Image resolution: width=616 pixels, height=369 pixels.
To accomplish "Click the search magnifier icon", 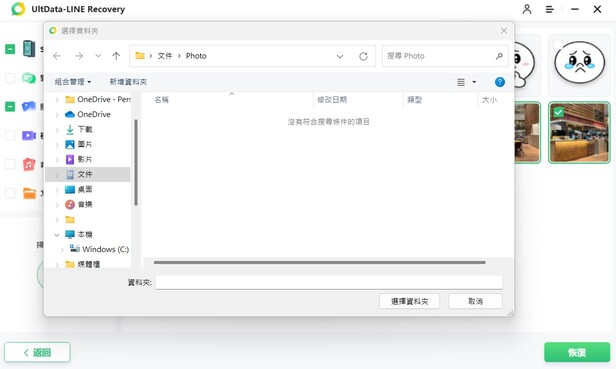I will click(499, 56).
